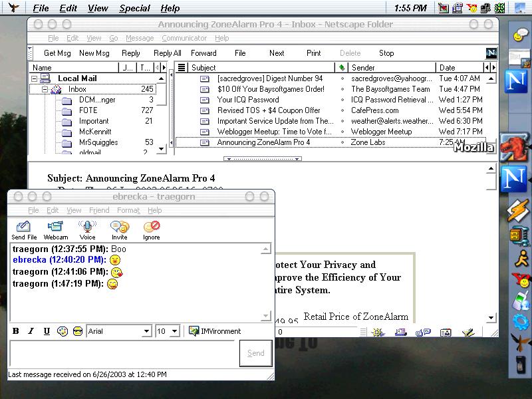The image size is (532, 399).
Task: Click Get Msg toolbar button
Action: [57, 53]
